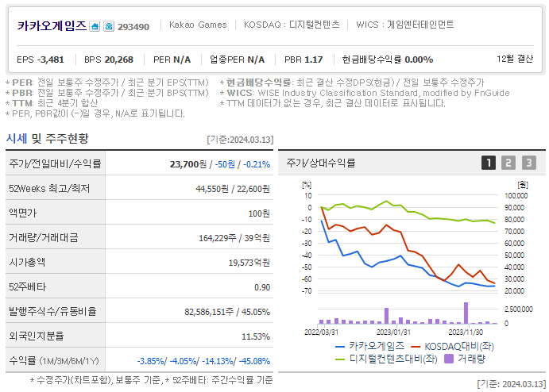Click the Kakao Games English name
Viewport: 549px width, 392px height.
[x=198, y=25]
